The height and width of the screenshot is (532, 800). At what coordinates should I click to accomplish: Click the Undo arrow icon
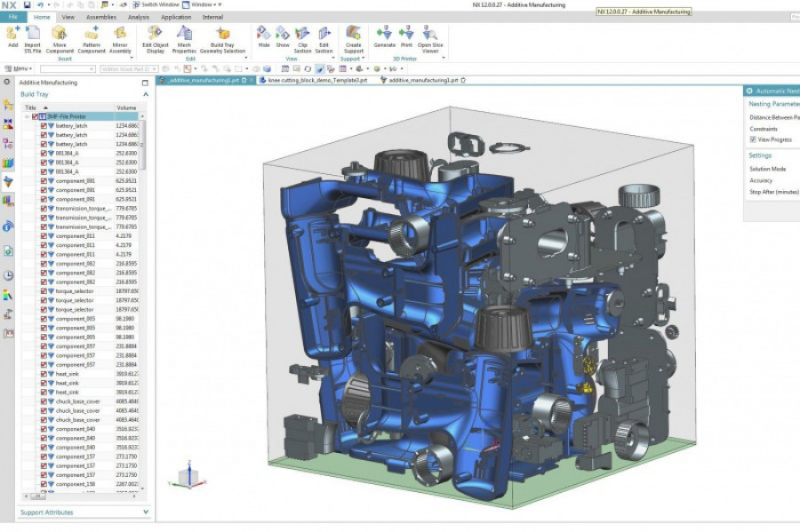coord(40,4)
